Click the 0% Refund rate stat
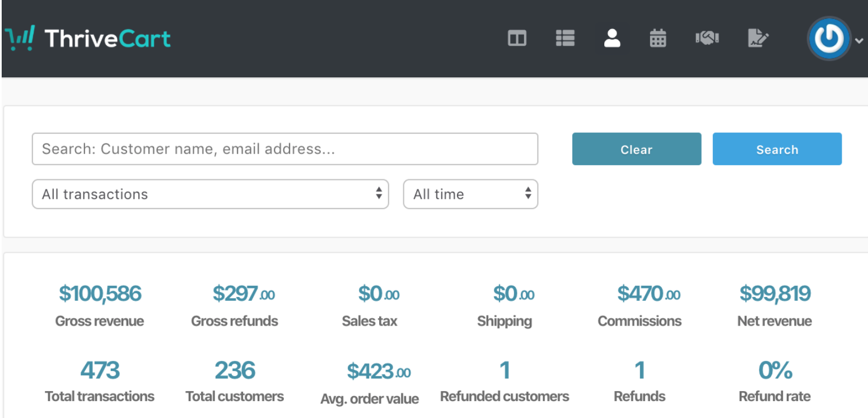868x418 pixels. coord(774,370)
